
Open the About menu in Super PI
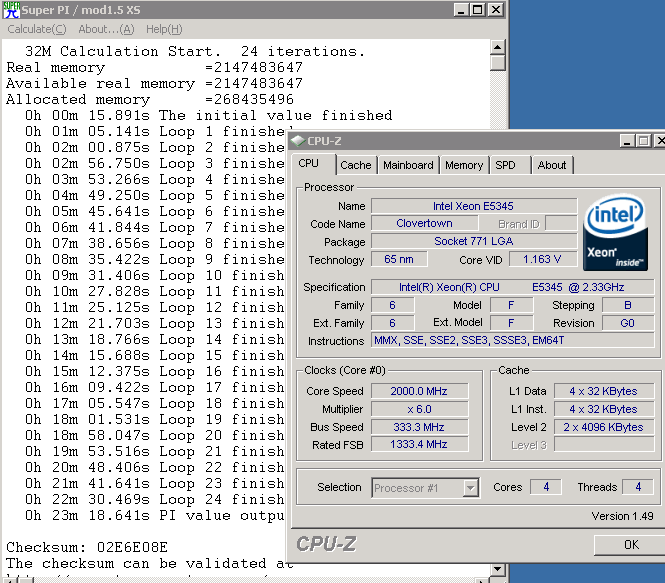106,29
